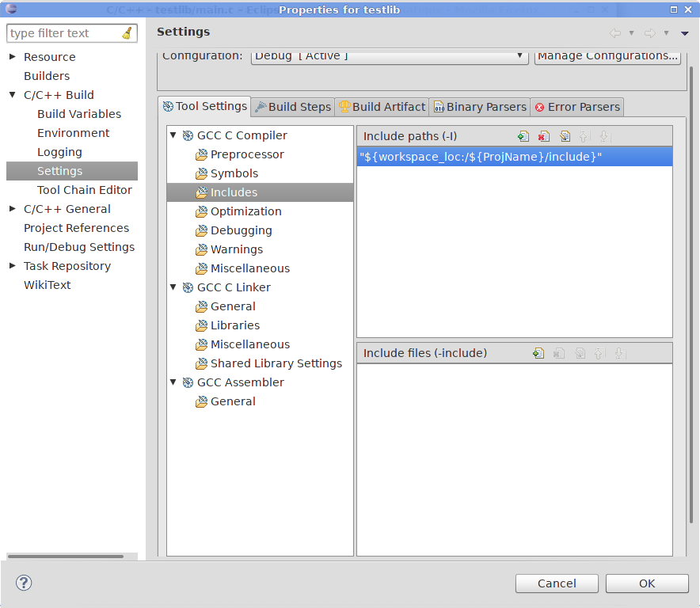Select Optimization under GCC C Compiler
This screenshot has height=608, width=700.
tap(245, 211)
